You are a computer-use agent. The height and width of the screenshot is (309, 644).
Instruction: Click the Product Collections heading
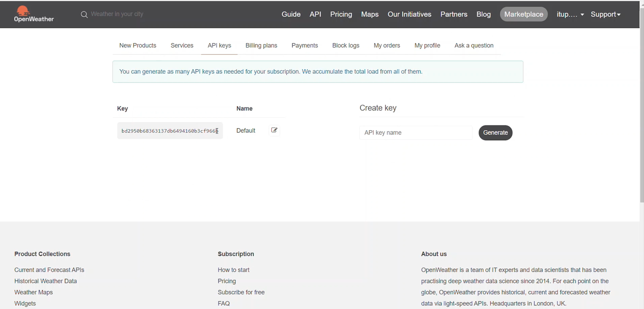[x=42, y=254]
